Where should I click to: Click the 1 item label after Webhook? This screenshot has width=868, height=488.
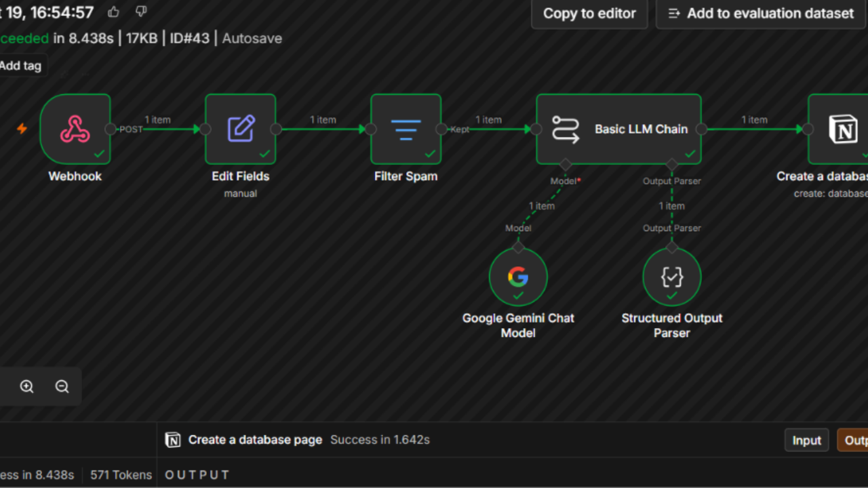(x=157, y=120)
